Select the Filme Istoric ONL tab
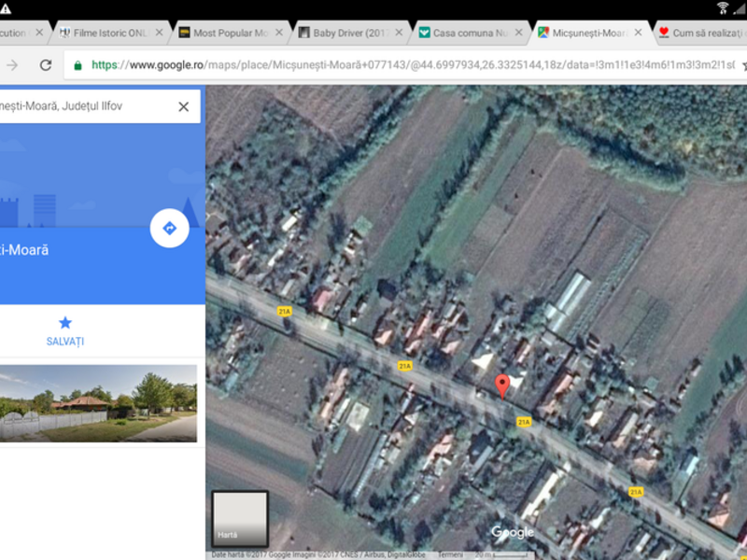Image resolution: width=747 pixels, height=560 pixels. [103, 33]
